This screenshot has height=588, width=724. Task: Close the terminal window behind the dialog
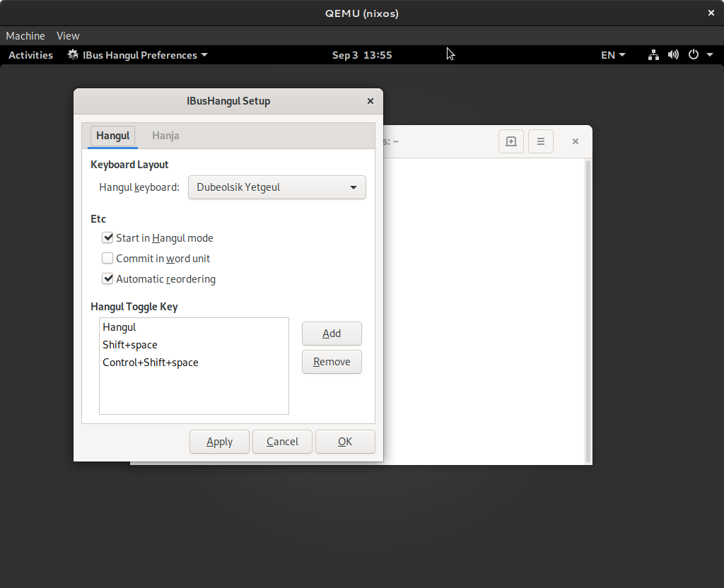(x=576, y=141)
